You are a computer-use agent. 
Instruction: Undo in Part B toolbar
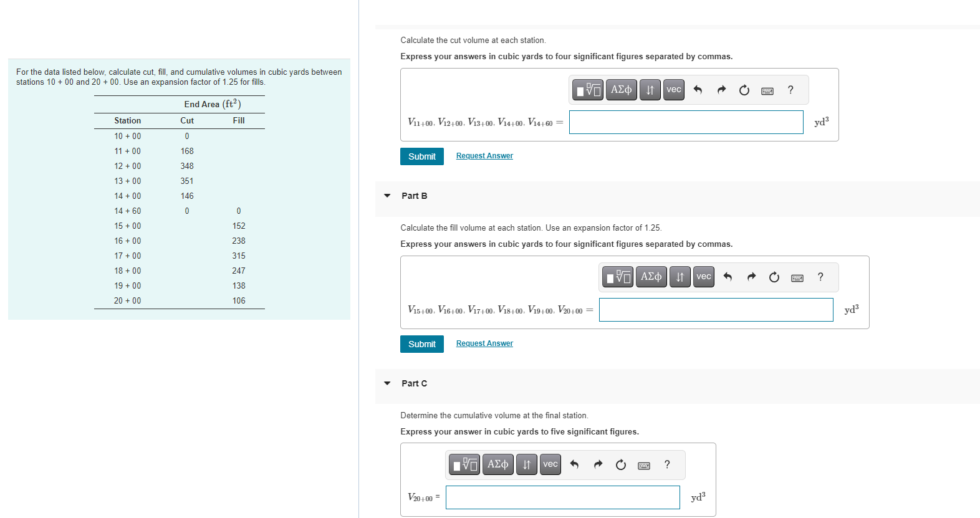(728, 277)
